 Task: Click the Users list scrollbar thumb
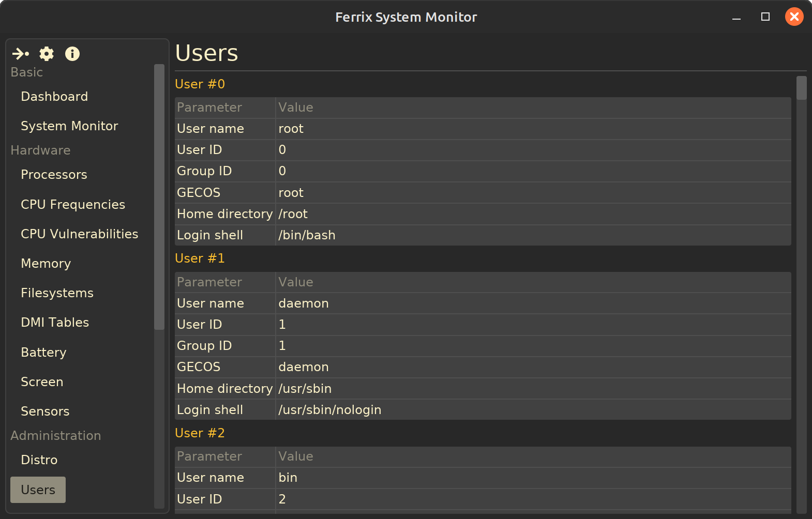tap(801, 88)
